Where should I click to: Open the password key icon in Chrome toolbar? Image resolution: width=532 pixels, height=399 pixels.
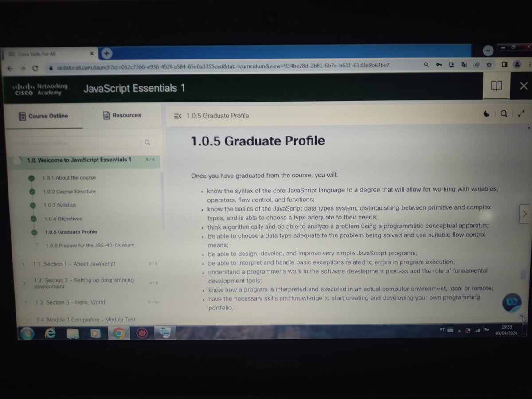(x=439, y=65)
